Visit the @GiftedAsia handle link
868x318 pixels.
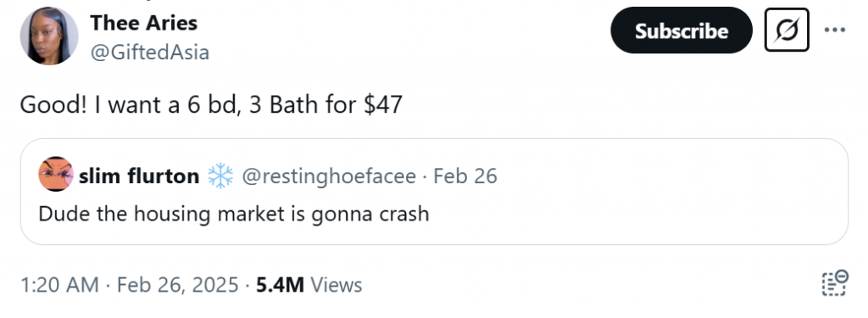(x=149, y=53)
